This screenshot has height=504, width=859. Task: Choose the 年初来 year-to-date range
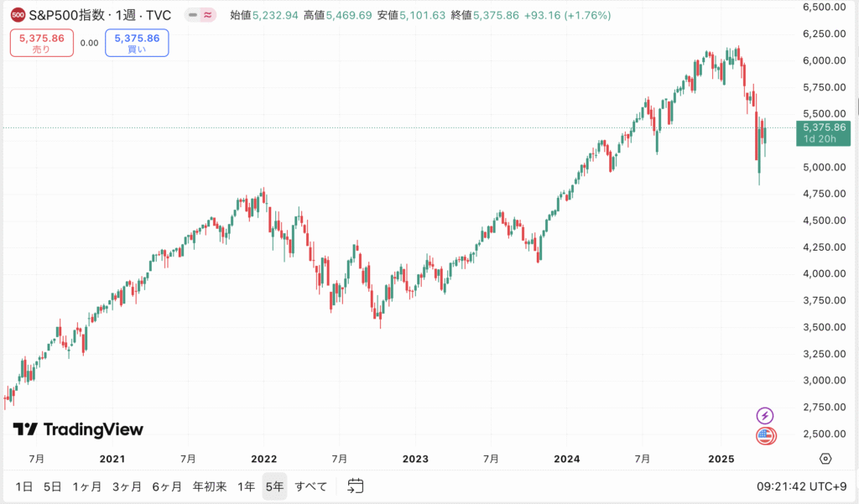tap(210, 486)
